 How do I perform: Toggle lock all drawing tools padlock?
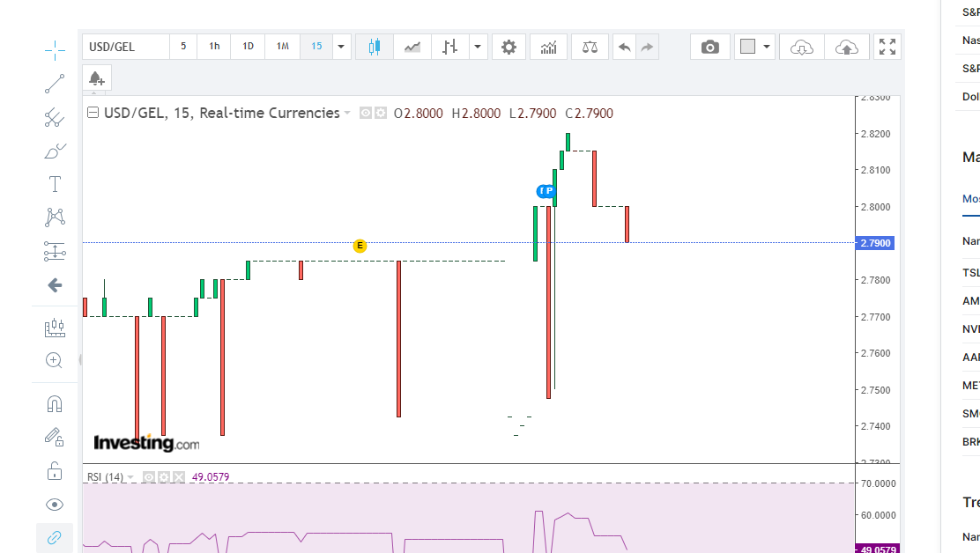[x=55, y=470]
